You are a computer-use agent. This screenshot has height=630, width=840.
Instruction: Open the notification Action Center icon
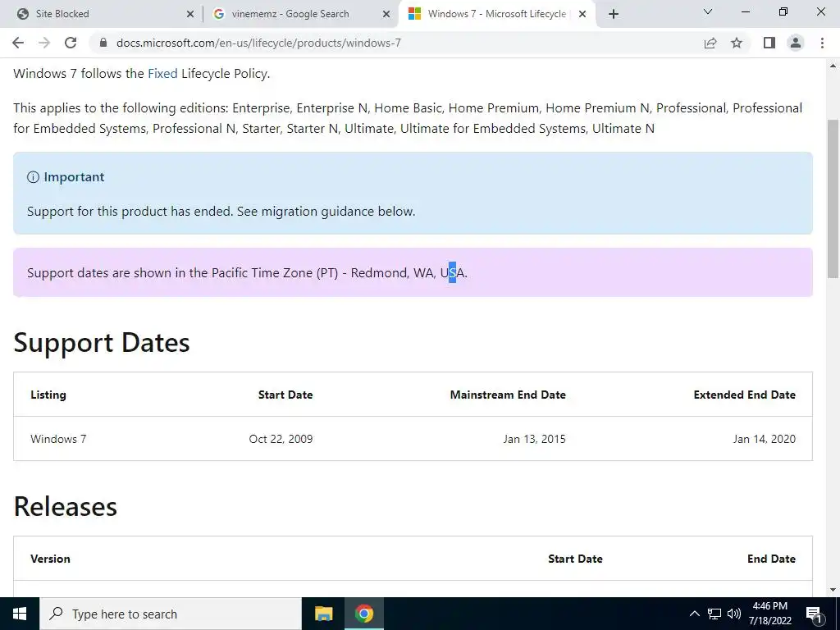[x=814, y=614]
